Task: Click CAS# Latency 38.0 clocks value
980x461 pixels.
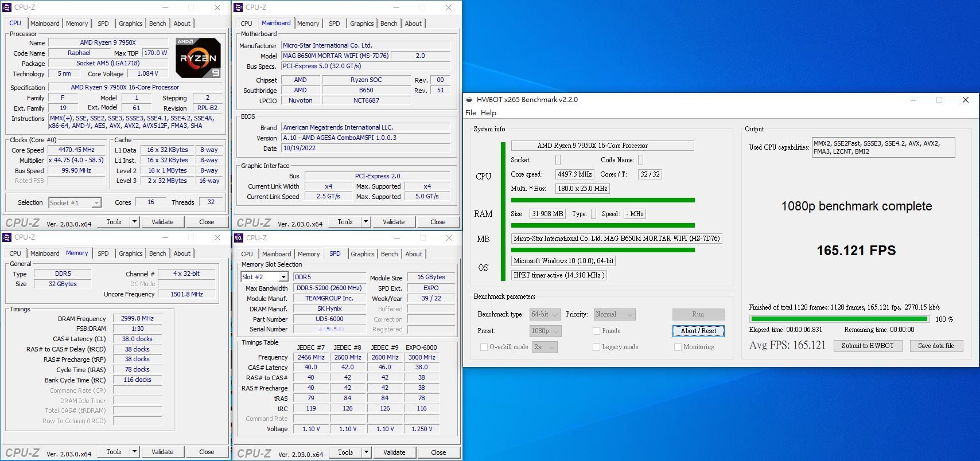Action: pyautogui.click(x=137, y=339)
